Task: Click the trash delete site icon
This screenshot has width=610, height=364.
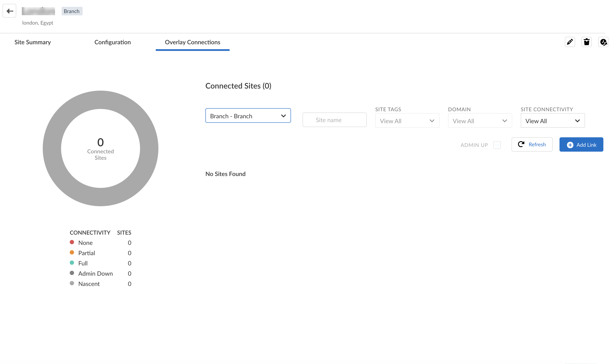Action: (586, 42)
